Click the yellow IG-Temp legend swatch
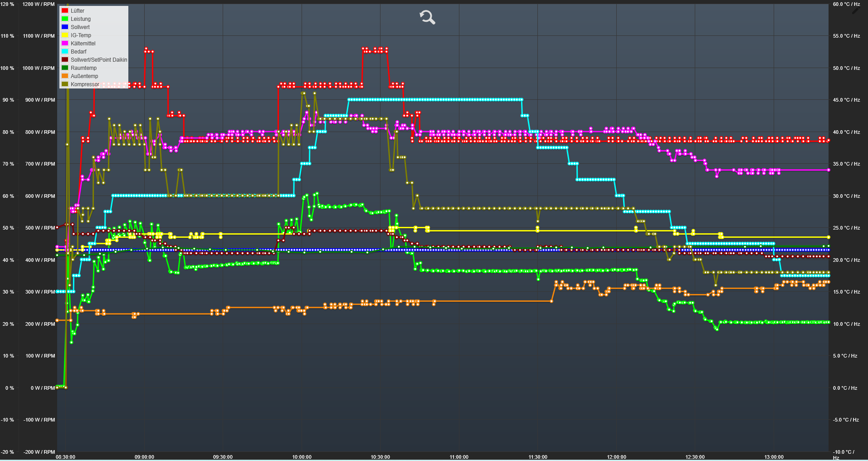868x461 pixels. (65, 35)
